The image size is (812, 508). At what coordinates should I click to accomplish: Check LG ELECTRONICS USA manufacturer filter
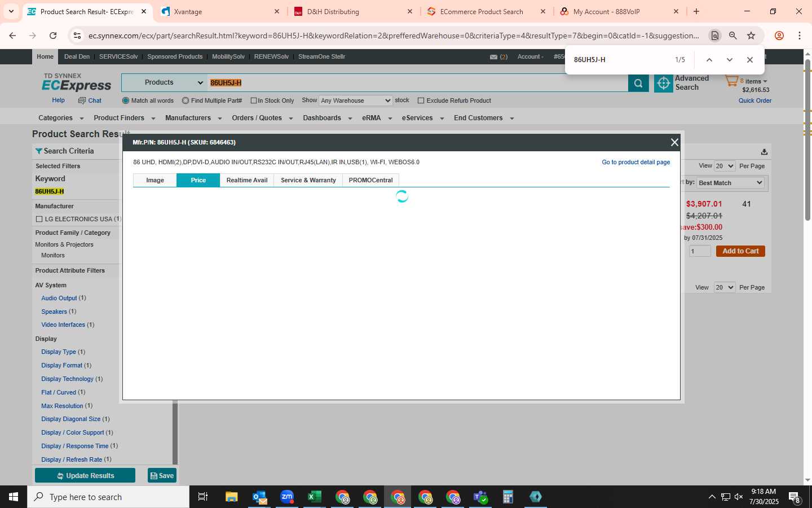[39, 219]
